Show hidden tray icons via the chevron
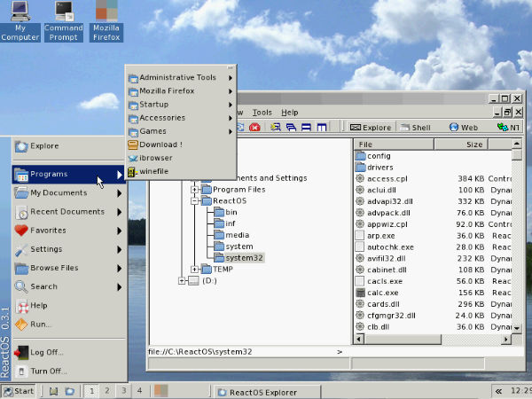Viewport: 532px width, 399px height. (x=497, y=390)
